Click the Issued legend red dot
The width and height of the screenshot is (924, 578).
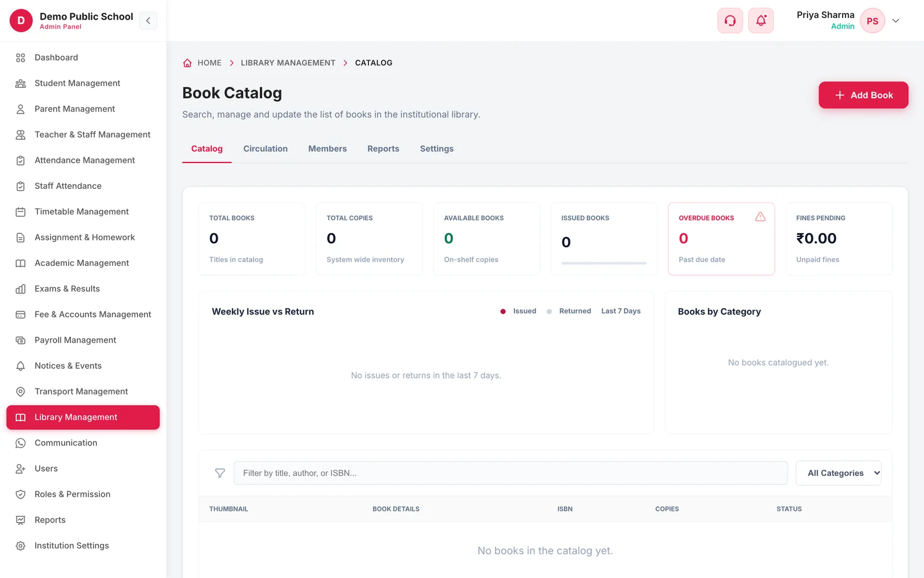coord(503,312)
